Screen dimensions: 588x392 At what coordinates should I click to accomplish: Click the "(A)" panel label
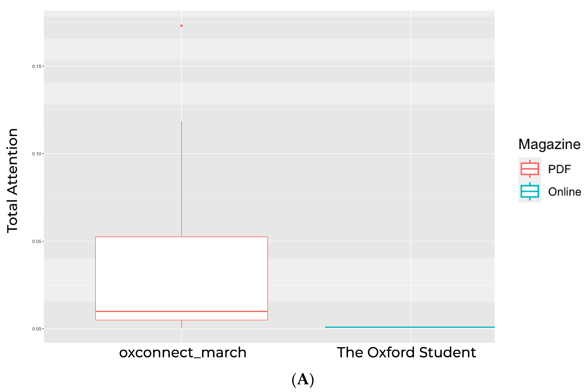[303, 379]
